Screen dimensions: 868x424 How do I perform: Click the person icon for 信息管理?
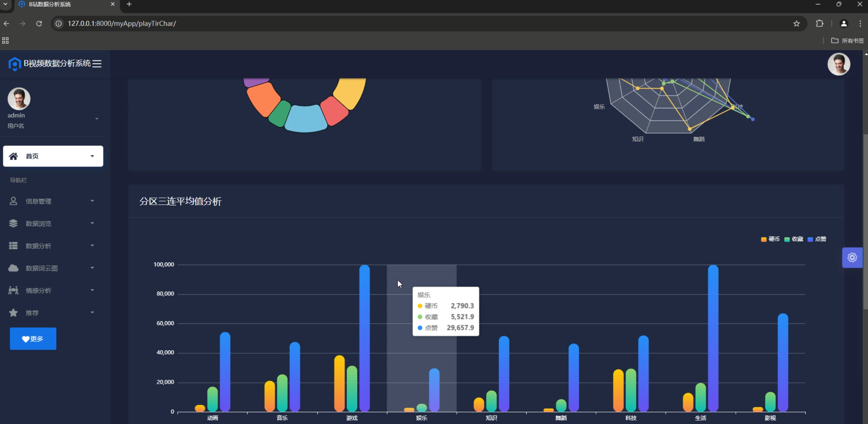(x=13, y=201)
